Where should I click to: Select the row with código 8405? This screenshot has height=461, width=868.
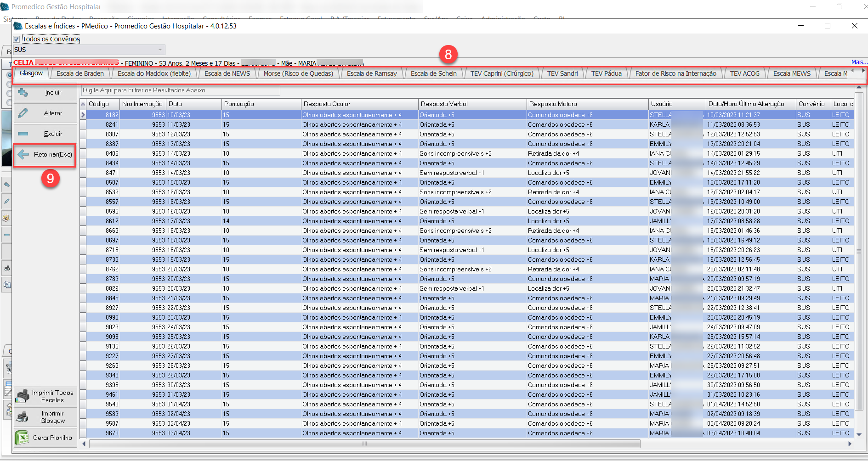pos(112,154)
